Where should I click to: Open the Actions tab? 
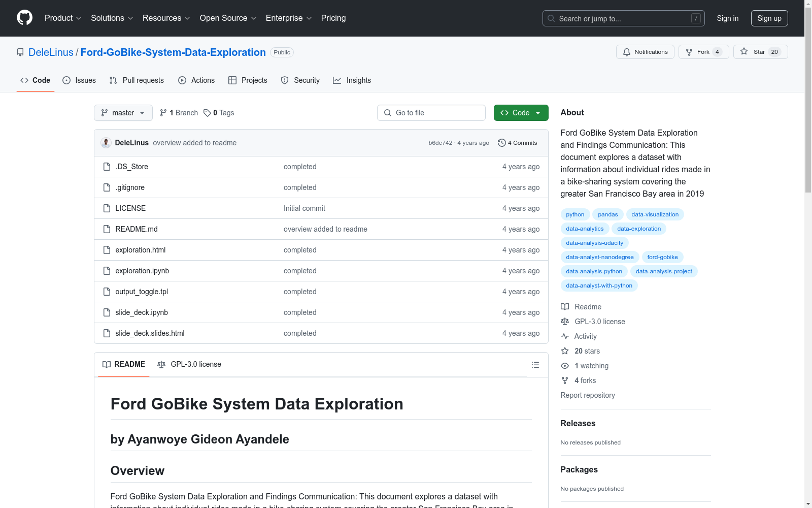point(196,80)
